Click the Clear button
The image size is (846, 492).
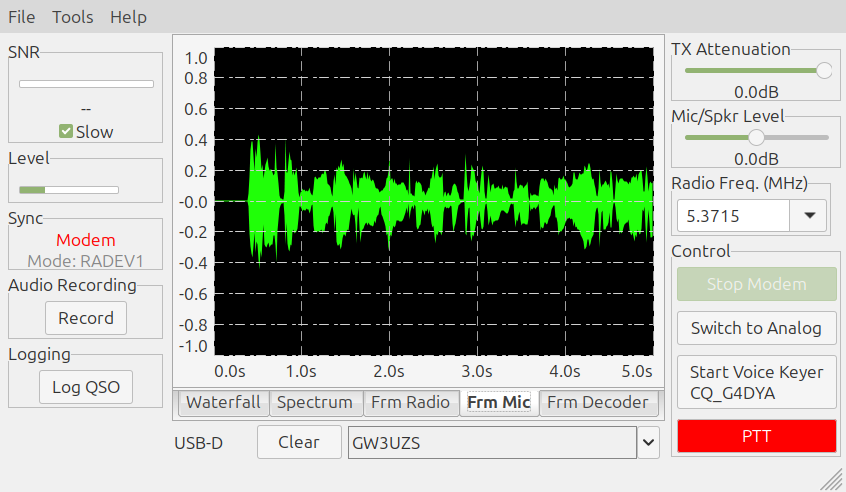299,442
